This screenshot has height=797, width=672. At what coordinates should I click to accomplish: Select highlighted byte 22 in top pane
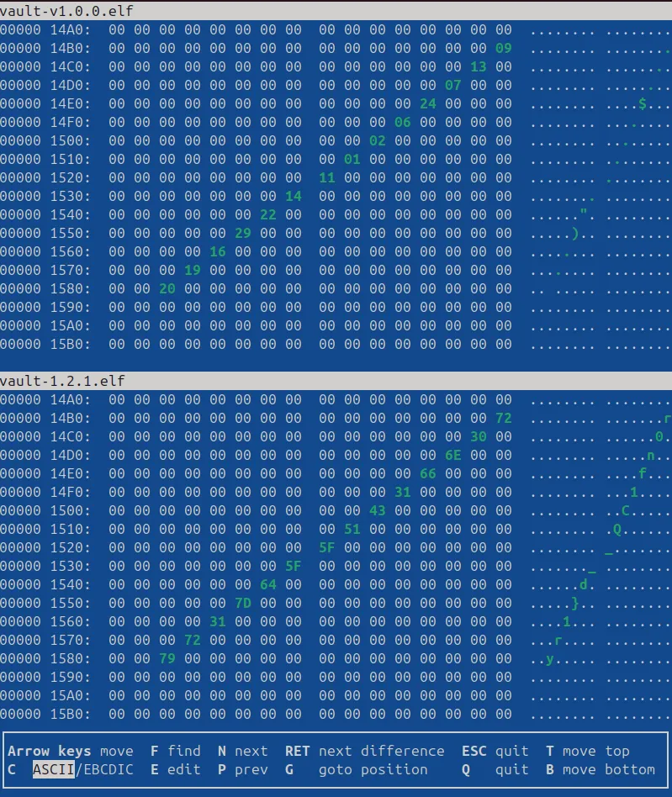(x=268, y=214)
